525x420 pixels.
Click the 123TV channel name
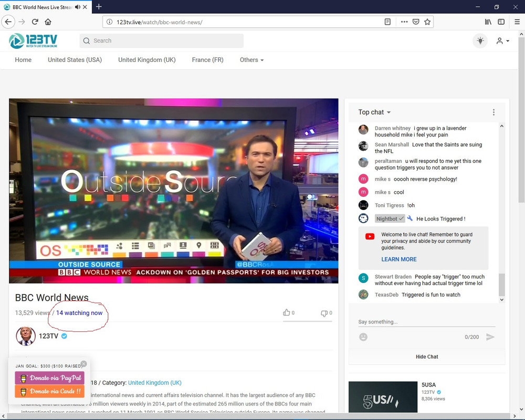48,336
